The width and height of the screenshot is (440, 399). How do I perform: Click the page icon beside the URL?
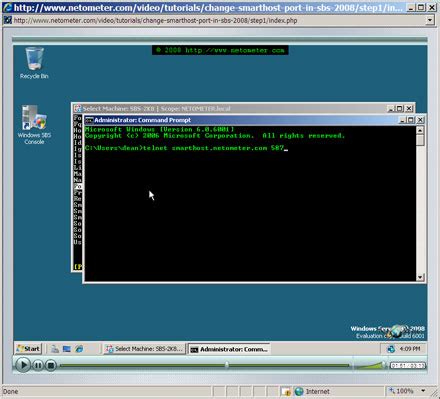pos(8,20)
